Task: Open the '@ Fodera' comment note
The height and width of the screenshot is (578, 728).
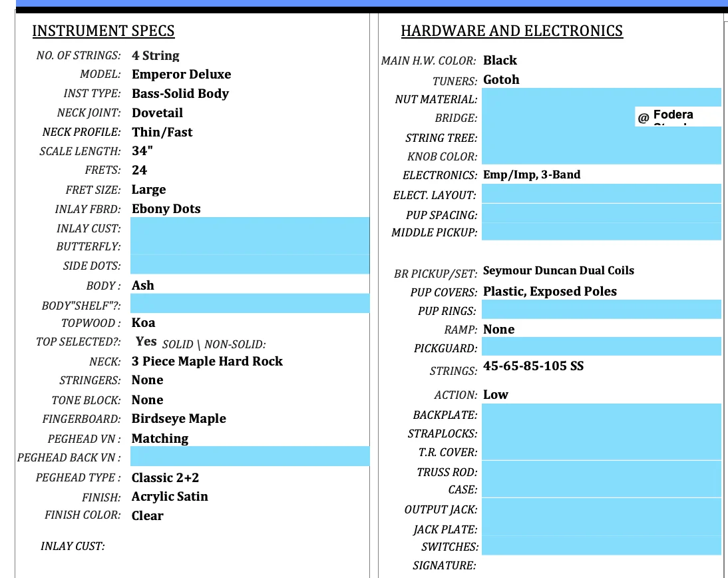Action: pyautogui.click(x=678, y=116)
